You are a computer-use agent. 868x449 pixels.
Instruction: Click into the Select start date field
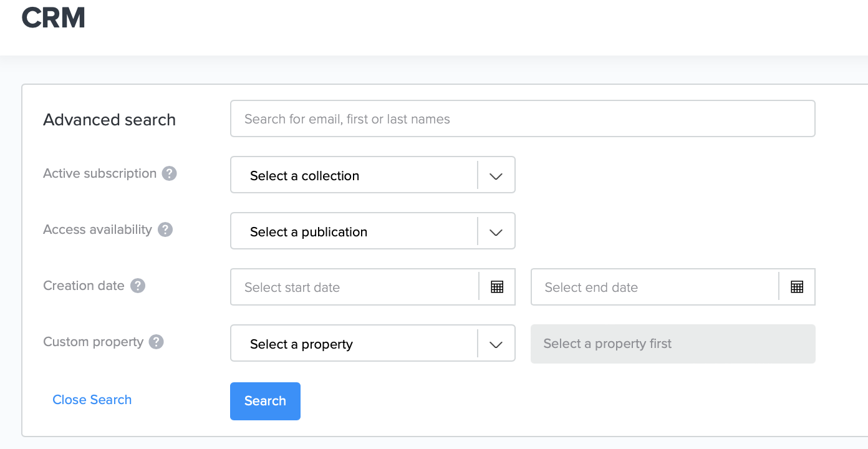tap(354, 287)
